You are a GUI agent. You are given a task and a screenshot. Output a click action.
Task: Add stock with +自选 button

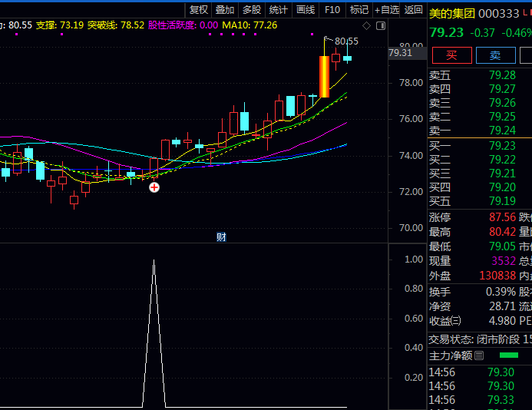click(x=386, y=10)
